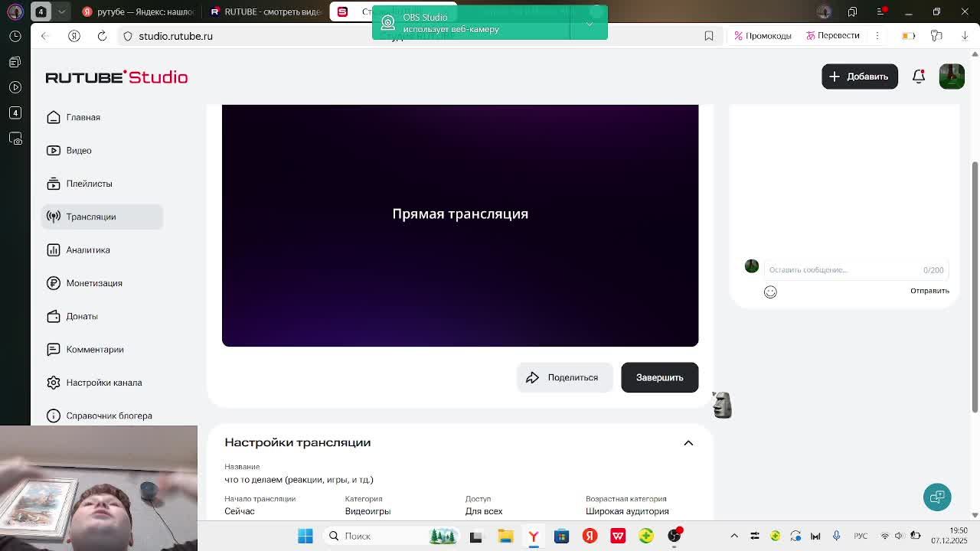Click the RUTUBE Studio logo
980x551 pixels.
[116, 77]
